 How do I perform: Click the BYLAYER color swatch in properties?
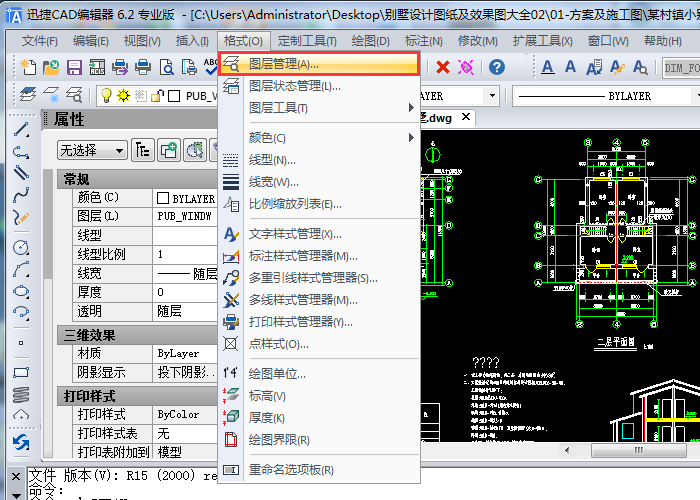(x=163, y=198)
